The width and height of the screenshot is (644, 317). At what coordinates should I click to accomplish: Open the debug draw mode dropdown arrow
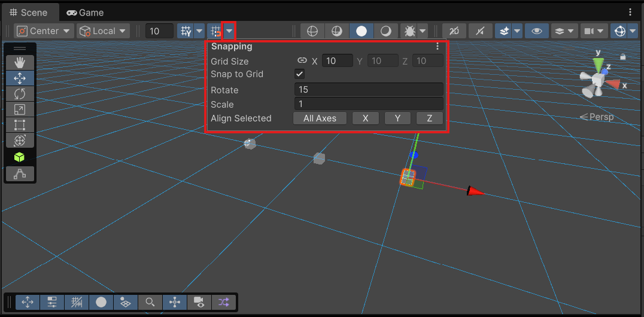point(423,31)
